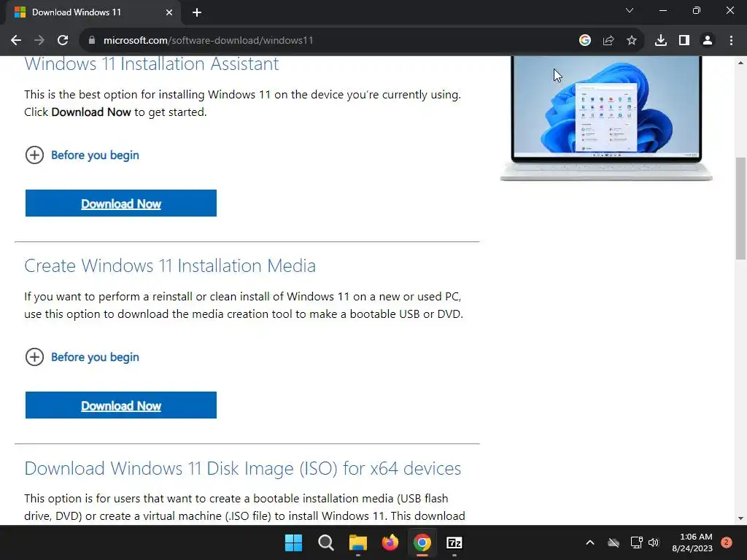Open notifications badge showing 2
The width and height of the screenshot is (747, 560).
727,542
